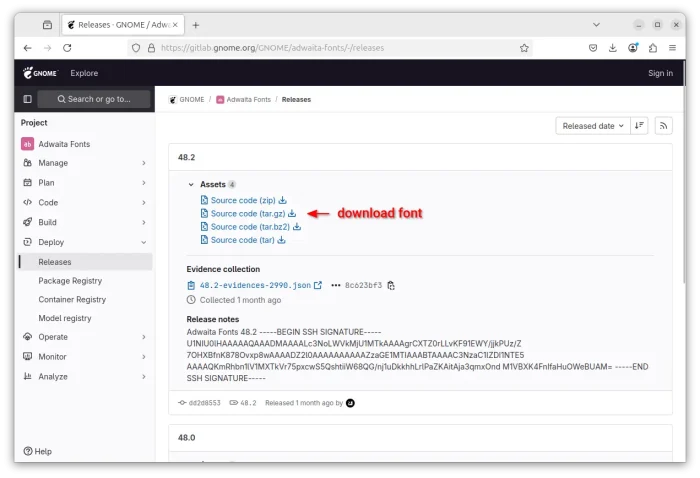This screenshot has width=700, height=478.
Task: Click Firefox View icon in tab bar
Action: 47,25
